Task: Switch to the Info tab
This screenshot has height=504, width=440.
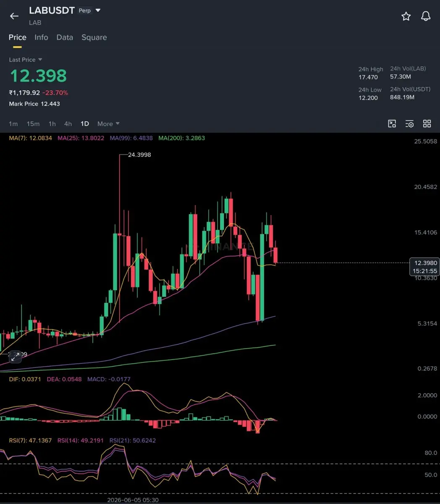Action: pos(41,37)
